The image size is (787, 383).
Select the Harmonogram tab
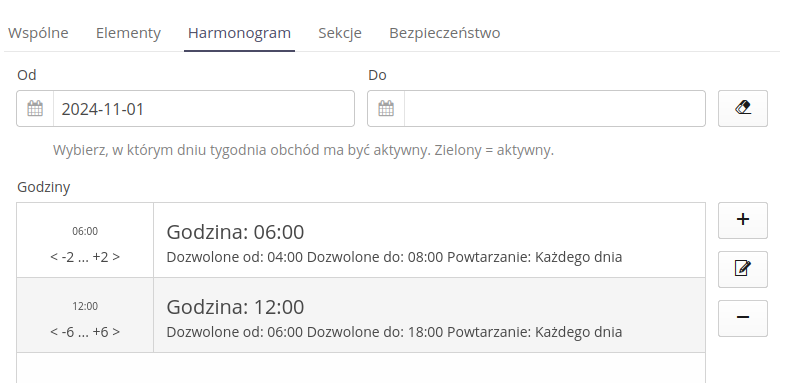pos(239,33)
